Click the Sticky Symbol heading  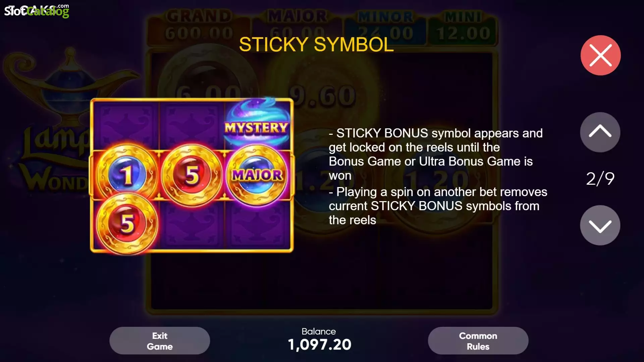click(x=316, y=44)
